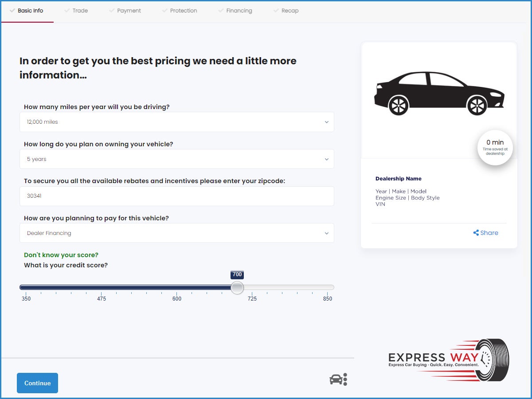Click the Share icon in vehicle card
Viewport: 532px width, 399px height.
point(476,233)
